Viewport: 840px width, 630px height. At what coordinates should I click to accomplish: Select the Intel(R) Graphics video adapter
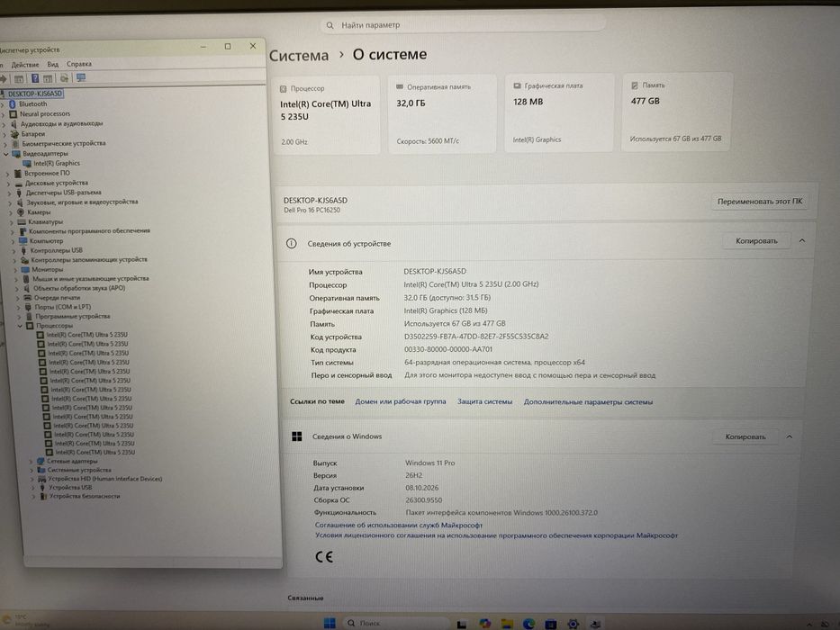click(57, 164)
